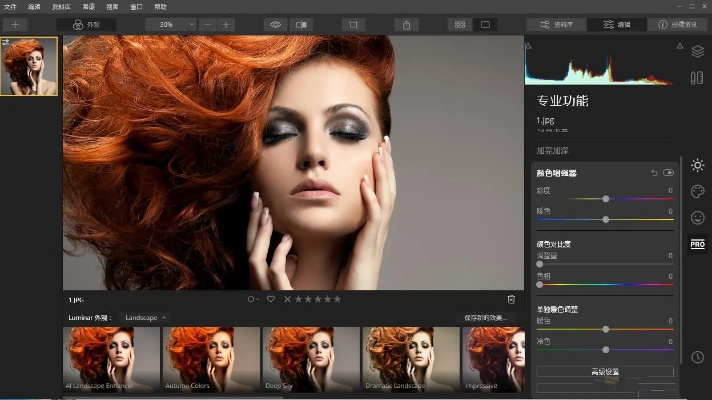The image size is (712, 400).
Task: Expand the Landscape looks category dropdown
Action: tap(145, 317)
